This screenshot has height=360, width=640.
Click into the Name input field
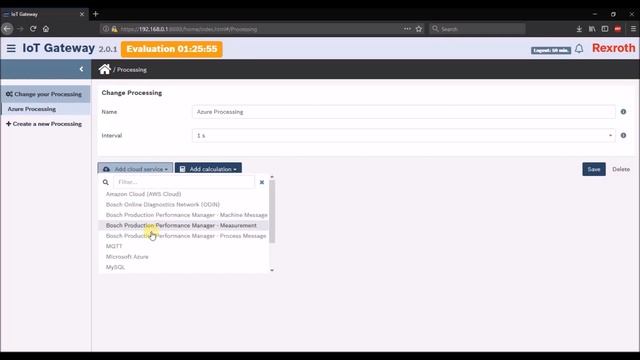pyautogui.click(x=403, y=111)
